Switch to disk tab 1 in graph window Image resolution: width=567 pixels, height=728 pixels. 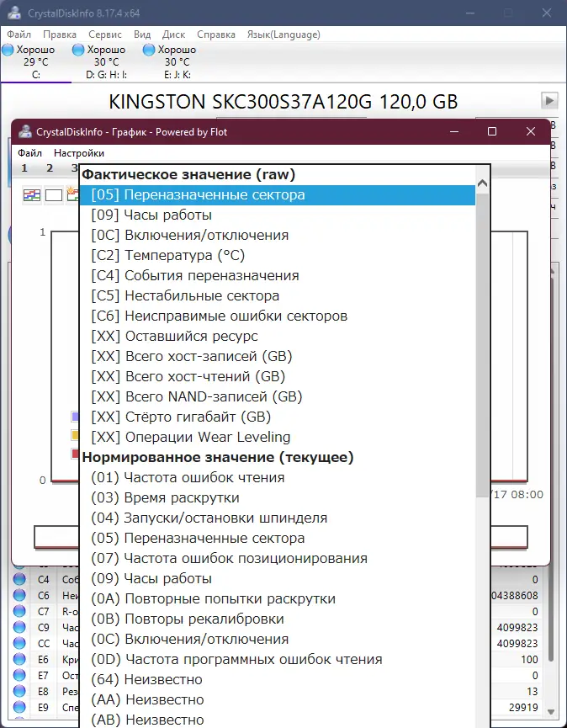[x=24, y=168]
